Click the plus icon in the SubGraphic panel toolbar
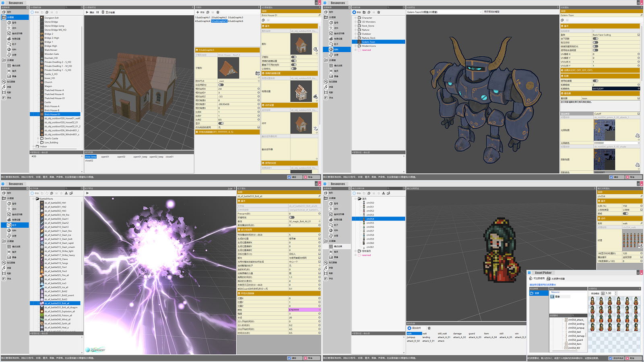This screenshot has width=644, height=362. 197,12
